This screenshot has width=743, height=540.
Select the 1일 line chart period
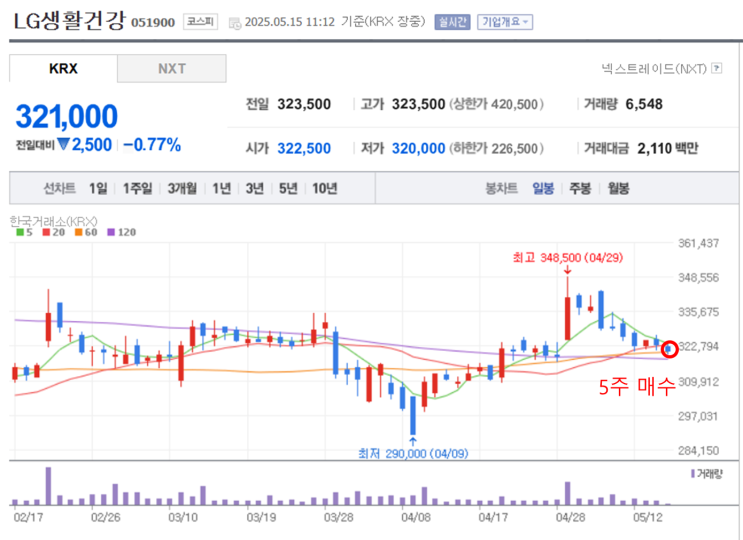tap(98, 189)
